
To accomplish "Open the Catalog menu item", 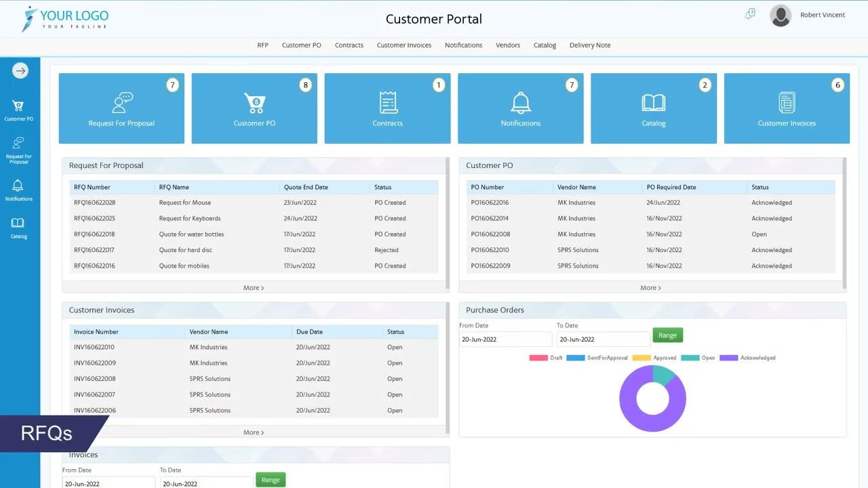I will (x=545, y=45).
